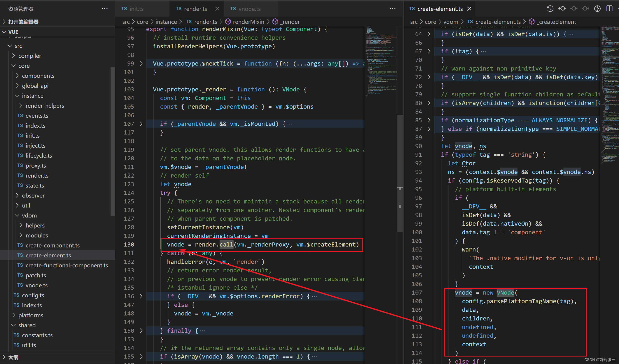619x364 pixels.
Task: Unfold line 85 ALWAYS_NORMALIZE block
Action: pyautogui.click(x=429, y=120)
